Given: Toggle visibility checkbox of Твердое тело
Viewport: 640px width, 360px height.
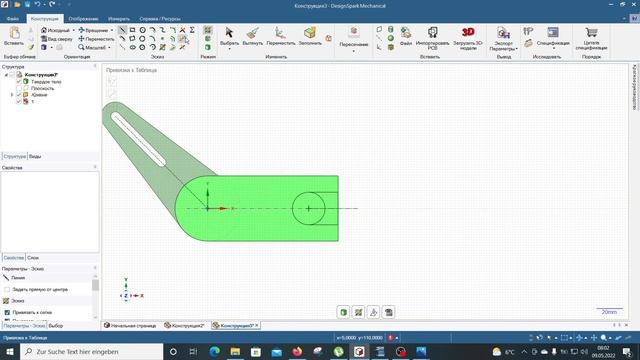Looking at the screenshot, I should [18, 82].
